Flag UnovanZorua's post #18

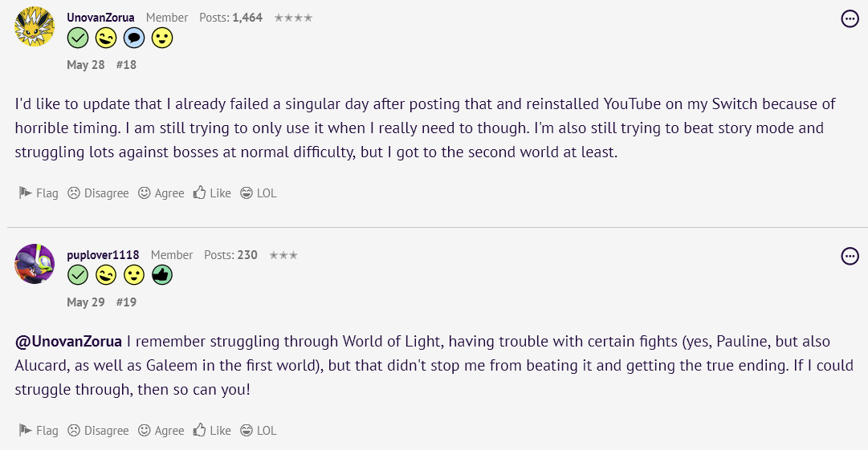(x=39, y=193)
